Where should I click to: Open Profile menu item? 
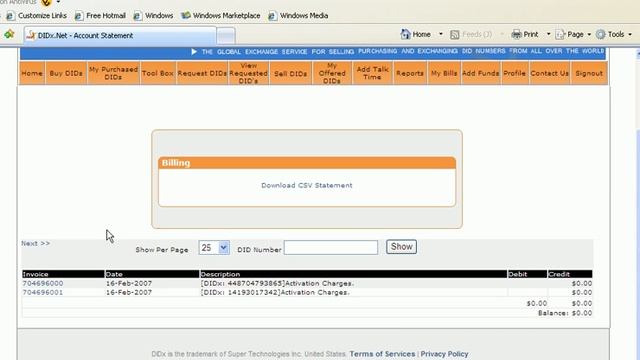tap(514, 73)
